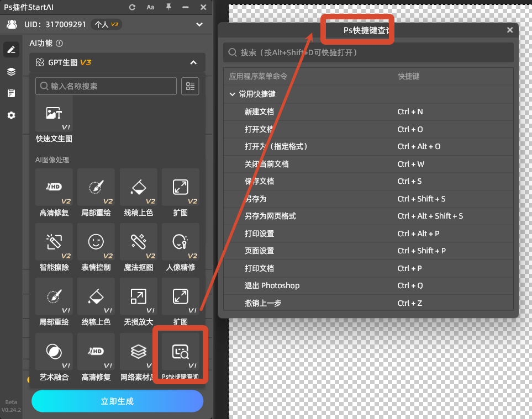Open the user account avatar icon
The width and height of the screenshot is (532, 419).
click(x=12, y=24)
